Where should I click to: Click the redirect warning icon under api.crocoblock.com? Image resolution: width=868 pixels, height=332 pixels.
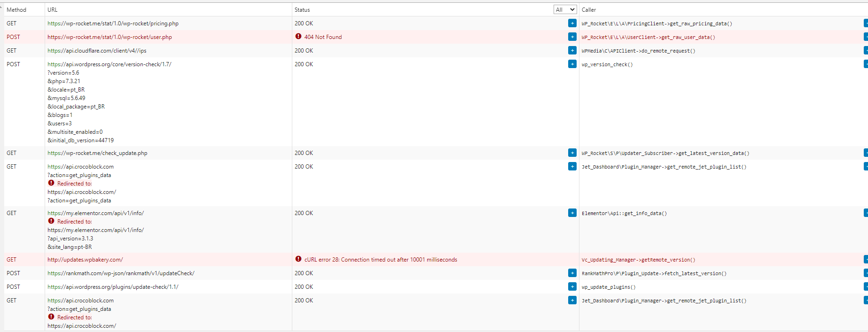(x=51, y=183)
